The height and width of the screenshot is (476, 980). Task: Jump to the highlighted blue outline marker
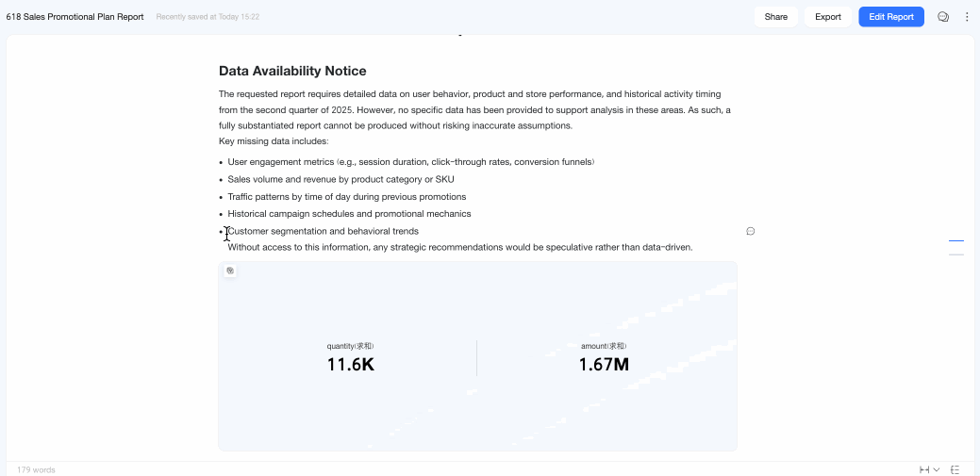(956, 240)
